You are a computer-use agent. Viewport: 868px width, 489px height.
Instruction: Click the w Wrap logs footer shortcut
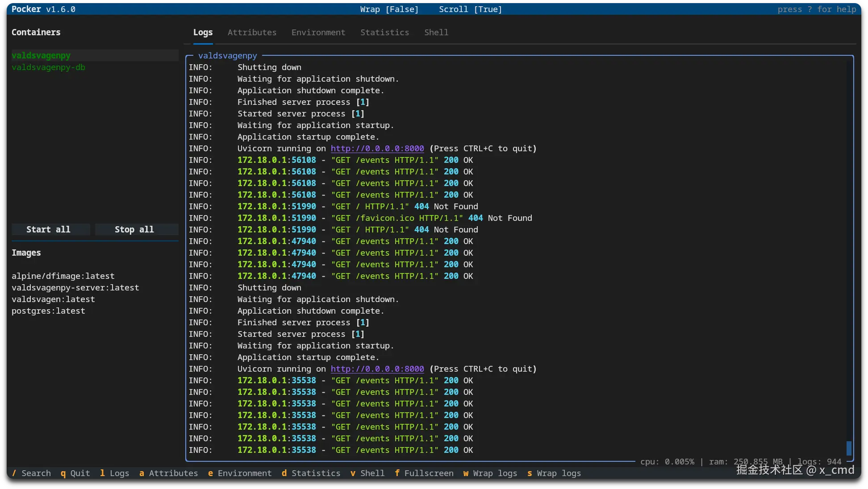point(490,473)
